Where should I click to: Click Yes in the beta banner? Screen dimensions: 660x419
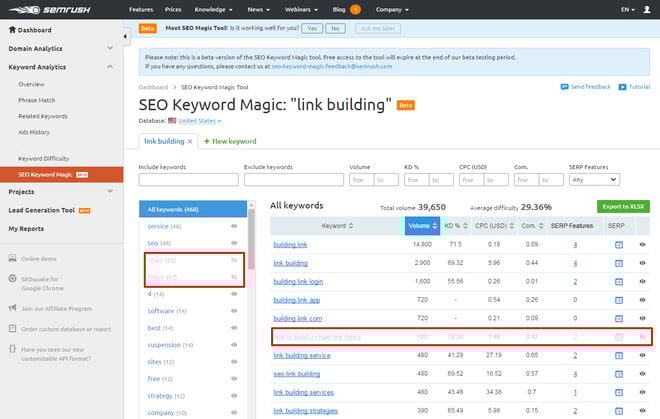click(312, 28)
